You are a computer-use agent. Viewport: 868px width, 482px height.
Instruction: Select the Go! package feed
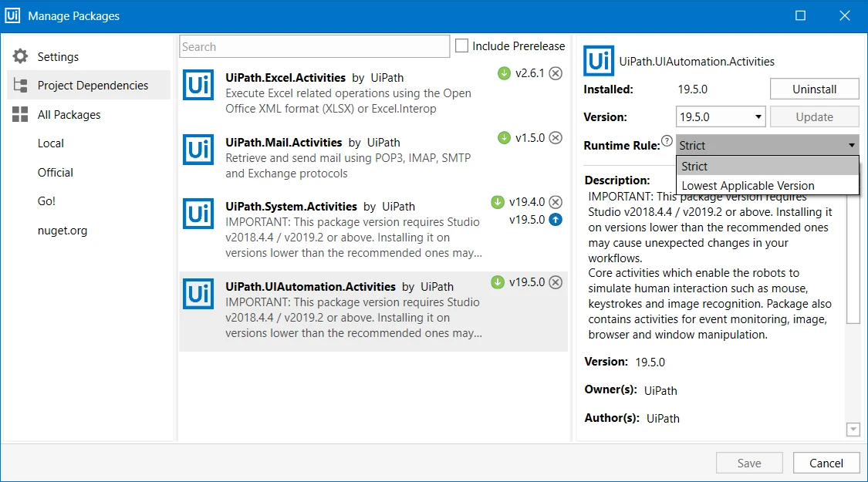tap(46, 201)
